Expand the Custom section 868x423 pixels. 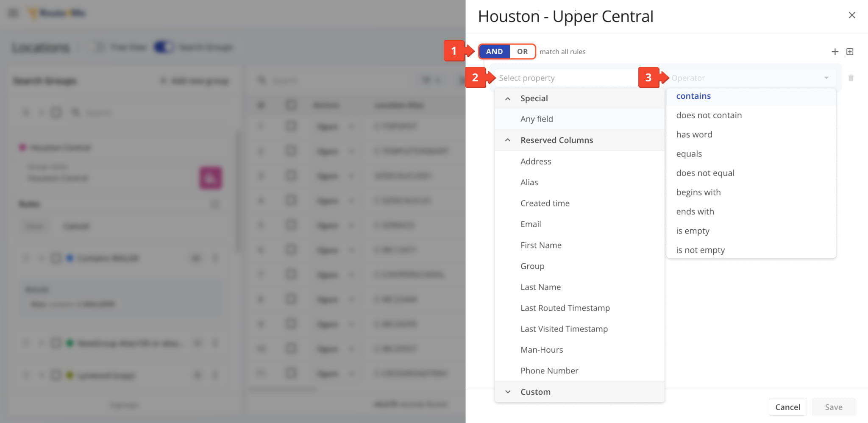[507, 392]
